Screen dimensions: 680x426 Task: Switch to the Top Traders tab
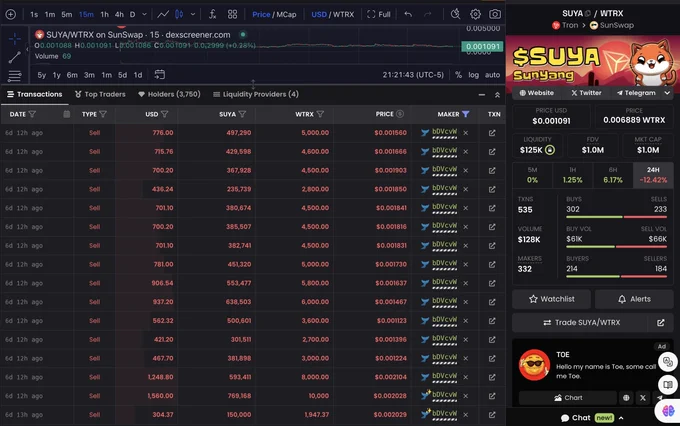[x=100, y=94]
